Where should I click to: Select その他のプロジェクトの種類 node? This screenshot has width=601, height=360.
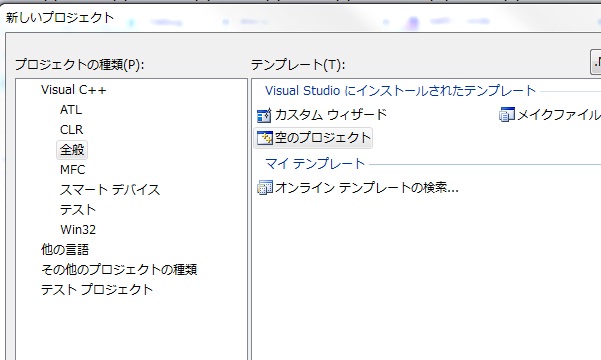tap(119, 269)
